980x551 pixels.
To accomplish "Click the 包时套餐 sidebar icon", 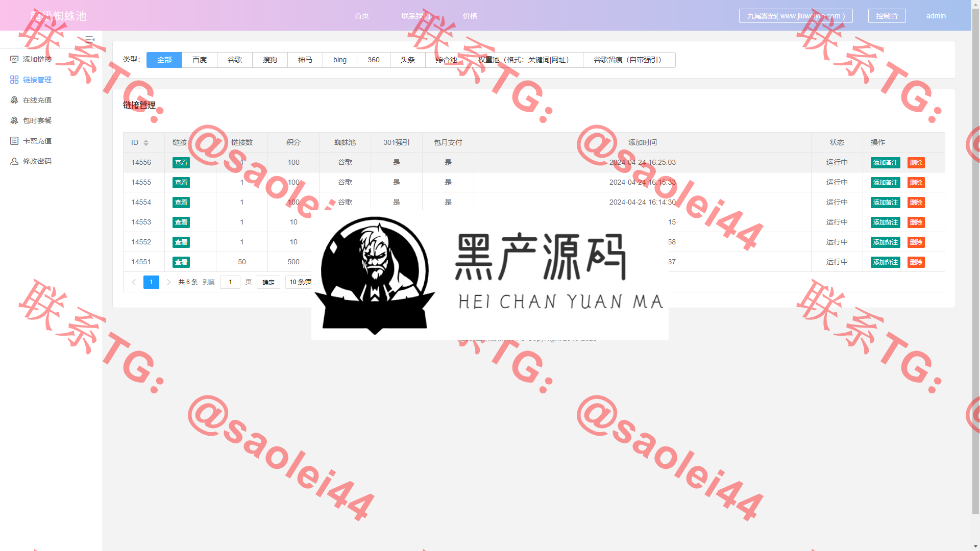I will click(x=14, y=120).
